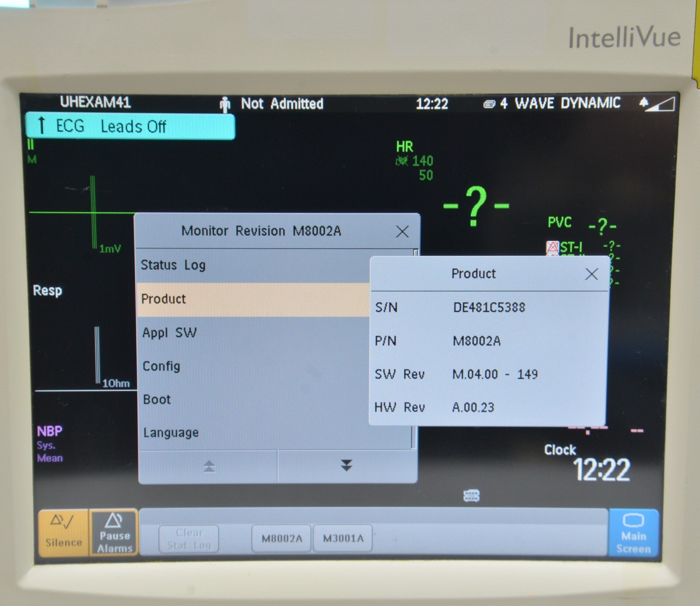Image resolution: width=700 pixels, height=606 pixels.
Task: Tap the 12:22 time in the info line
Action: (432, 104)
